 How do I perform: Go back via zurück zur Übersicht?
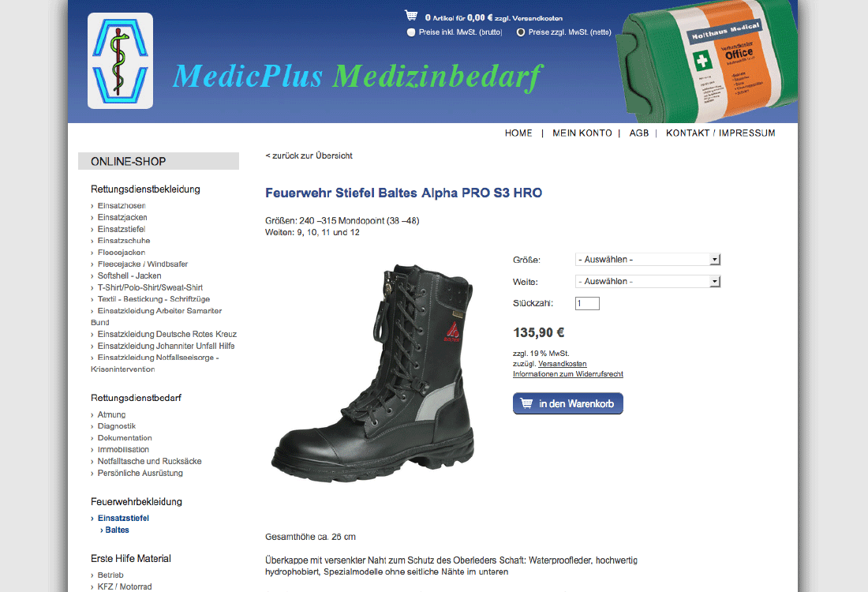point(309,155)
